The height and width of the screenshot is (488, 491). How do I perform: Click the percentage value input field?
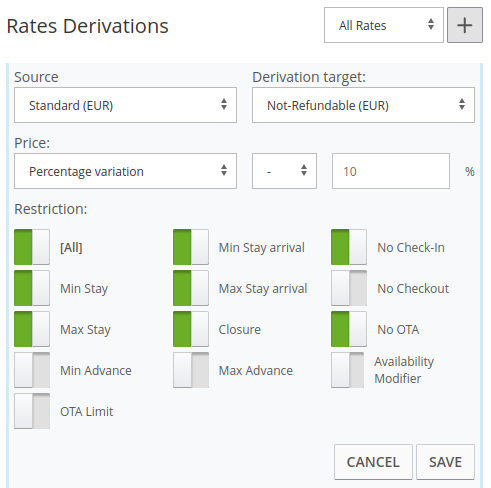point(391,171)
